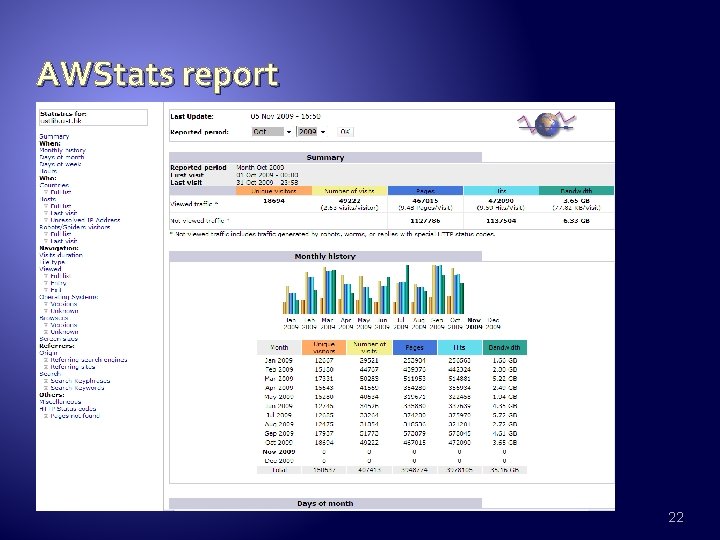The height and width of the screenshot is (540, 720).
Task: Open the Days of month sidebar link
Action: [62, 157]
